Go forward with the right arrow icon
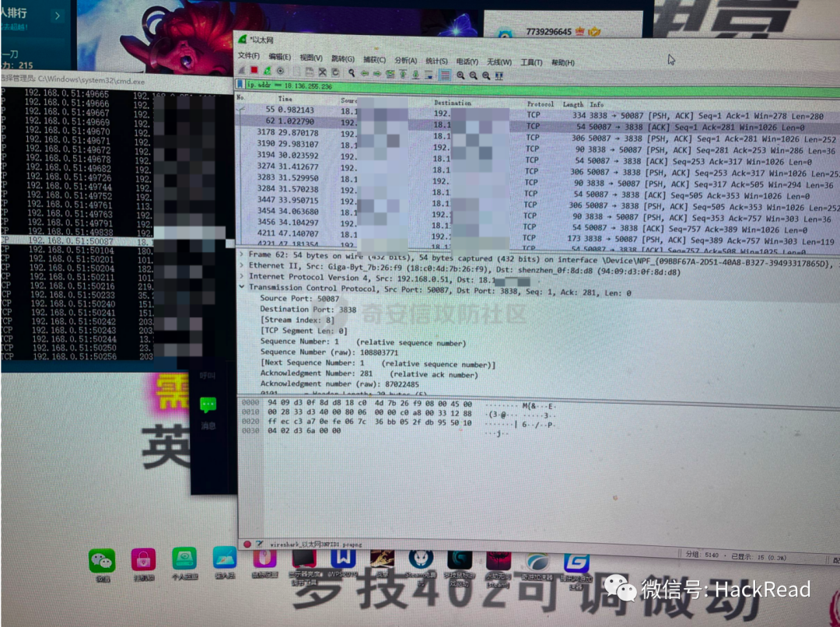Screen dimensions: 840x627 tap(377, 73)
